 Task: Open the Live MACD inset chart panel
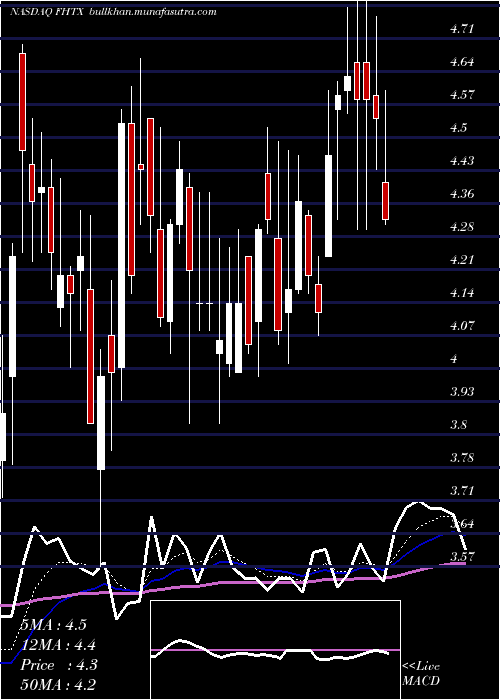click(x=275, y=650)
